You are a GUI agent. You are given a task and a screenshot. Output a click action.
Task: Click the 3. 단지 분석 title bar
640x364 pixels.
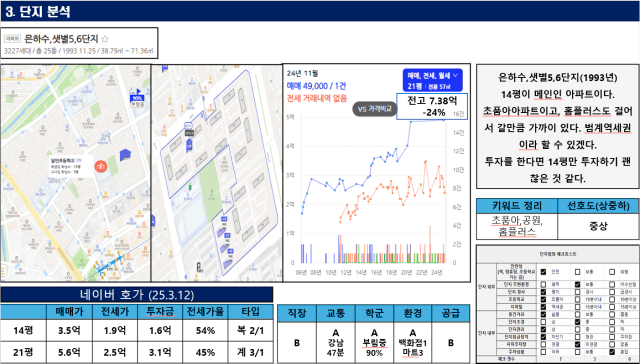(320, 11)
